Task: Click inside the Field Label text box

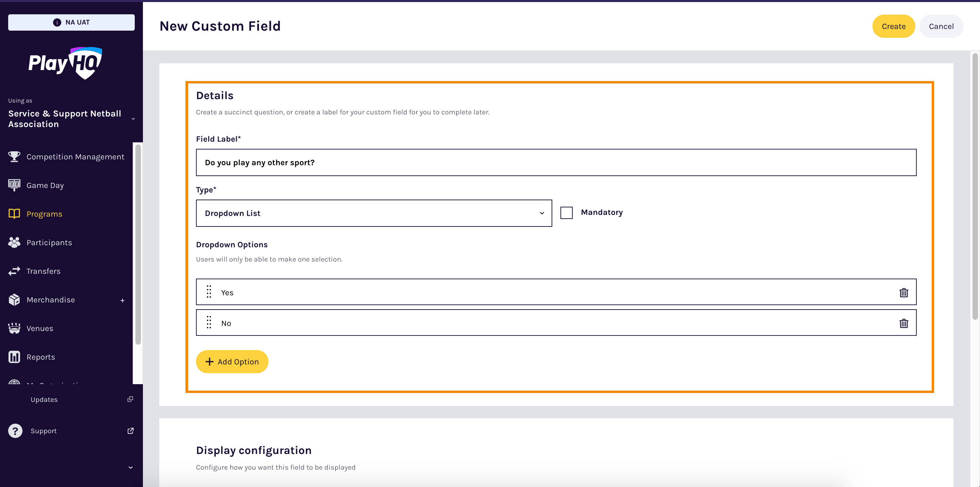Action: 457,162
